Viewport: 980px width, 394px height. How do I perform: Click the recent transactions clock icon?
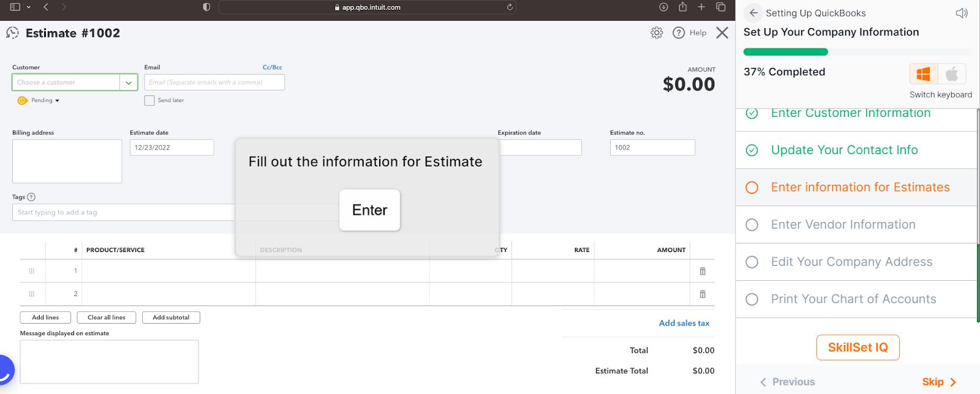tap(12, 33)
